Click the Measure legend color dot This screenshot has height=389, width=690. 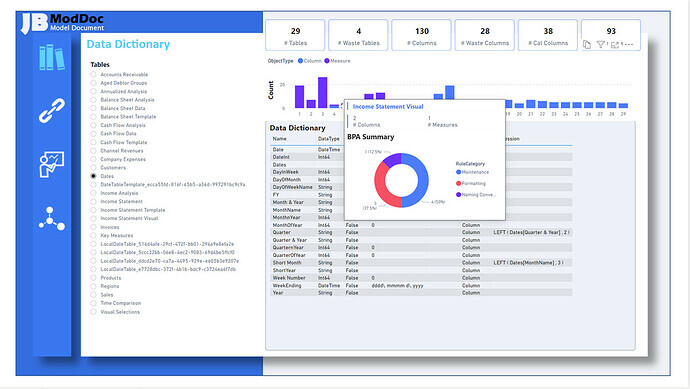327,61
